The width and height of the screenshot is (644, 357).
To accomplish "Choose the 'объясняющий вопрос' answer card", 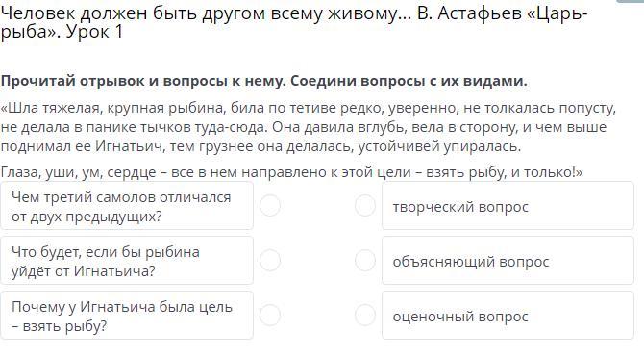I will pos(508,261).
